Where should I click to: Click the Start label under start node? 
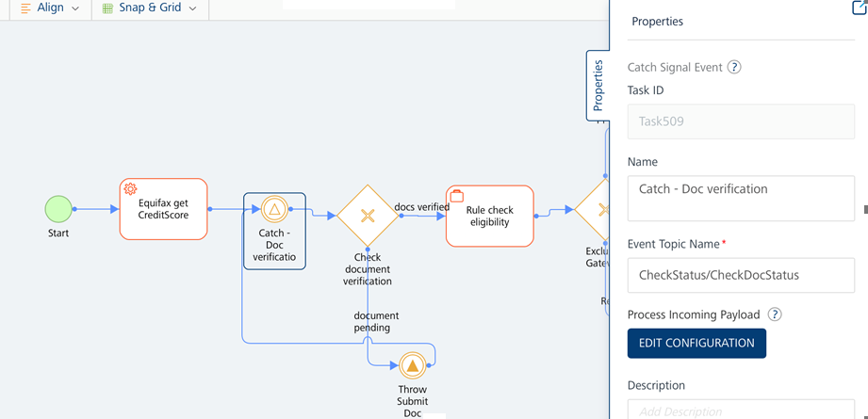[58, 234]
